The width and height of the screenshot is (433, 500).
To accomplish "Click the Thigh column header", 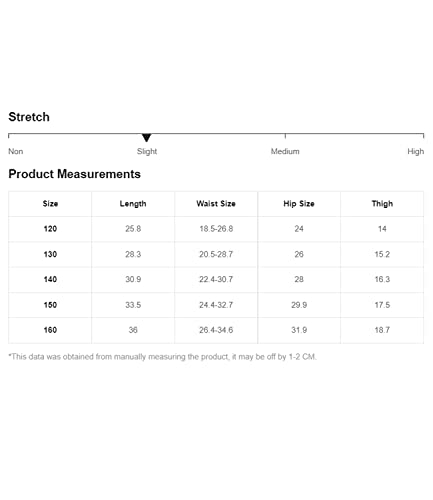I will click(382, 204).
